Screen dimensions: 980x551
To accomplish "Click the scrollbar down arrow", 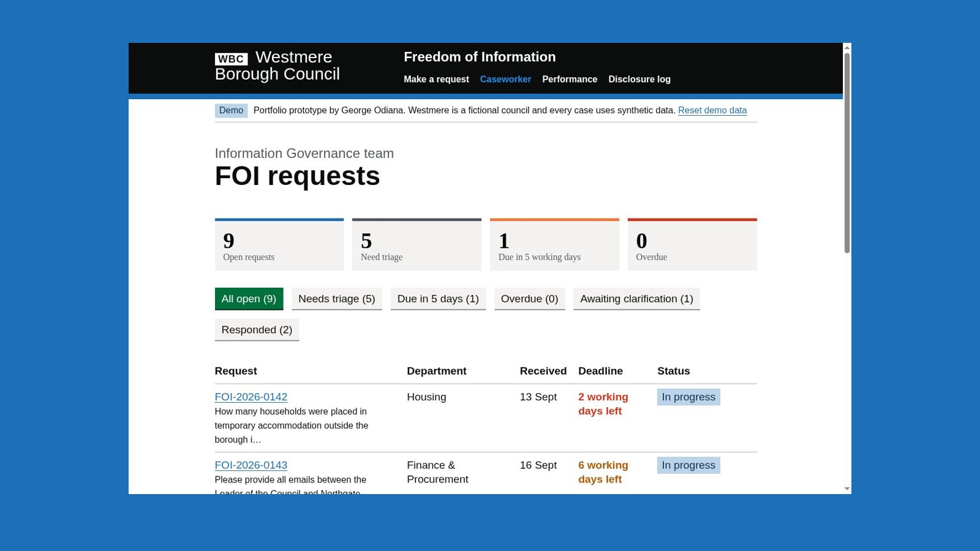I will coord(847,489).
